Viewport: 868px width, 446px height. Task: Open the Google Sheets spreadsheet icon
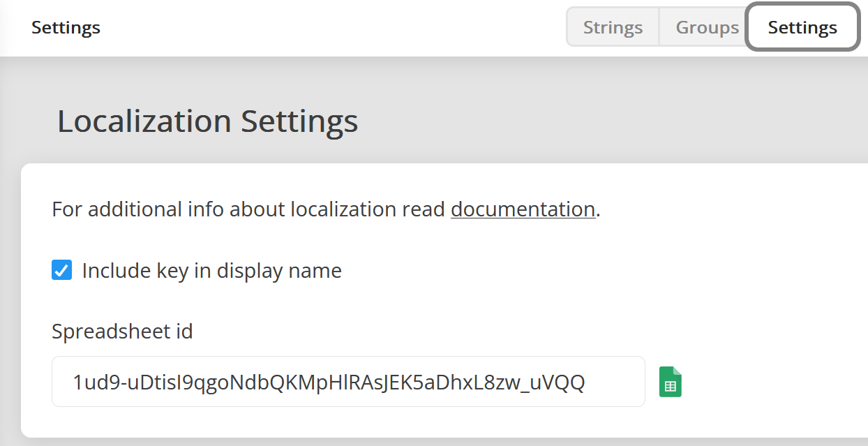pos(671,382)
